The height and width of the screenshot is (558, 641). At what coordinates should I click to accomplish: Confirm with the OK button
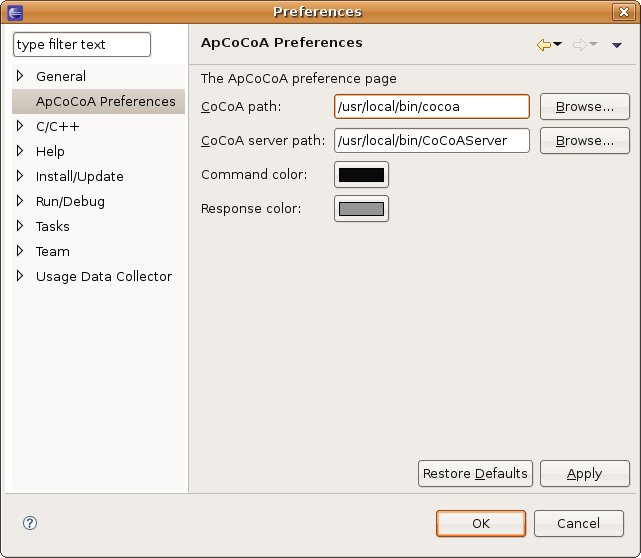click(x=481, y=523)
